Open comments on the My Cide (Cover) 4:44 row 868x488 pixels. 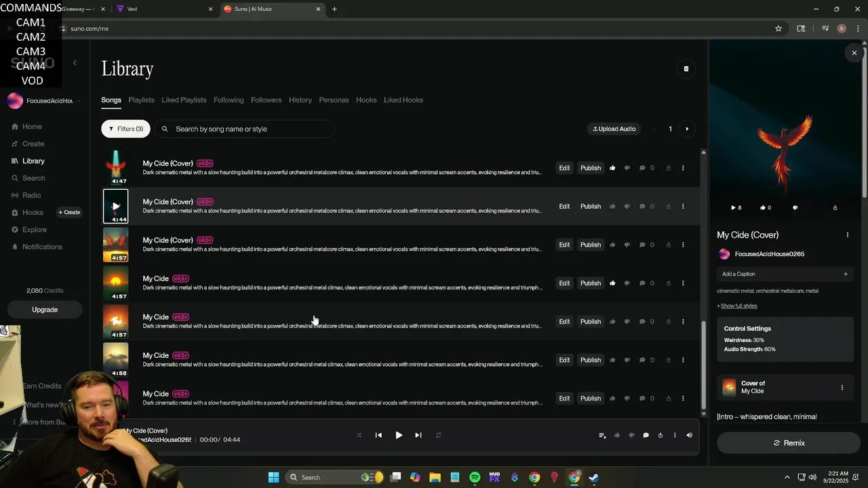point(642,207)
